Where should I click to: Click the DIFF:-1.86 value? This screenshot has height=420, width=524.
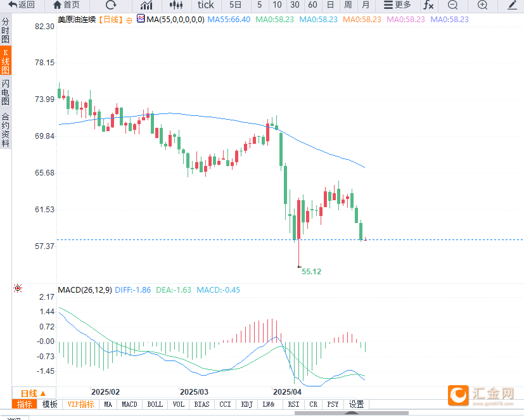click(x=132, y=290)
